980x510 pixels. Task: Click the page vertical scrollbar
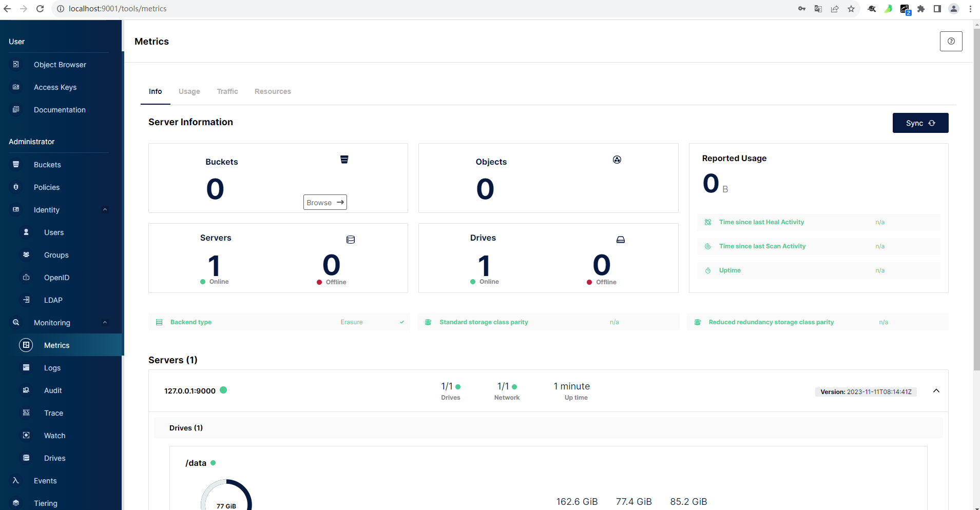[976, 200]
